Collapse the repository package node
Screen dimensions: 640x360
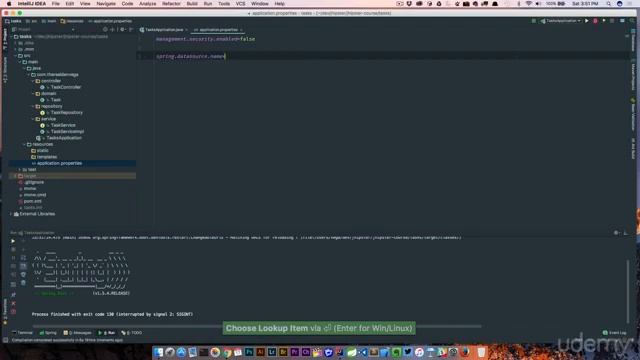tap(33, 107)
